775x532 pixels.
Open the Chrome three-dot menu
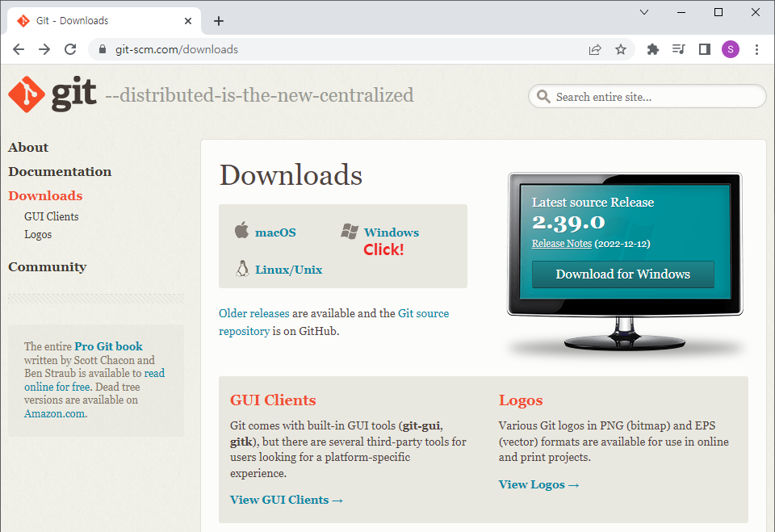[x=756, y=49]
